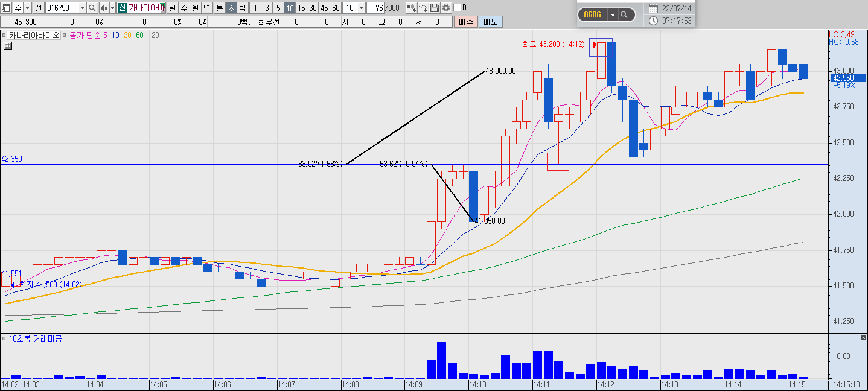
Task: Click the add candlestick chart icon
Action: tap(411, 8)
